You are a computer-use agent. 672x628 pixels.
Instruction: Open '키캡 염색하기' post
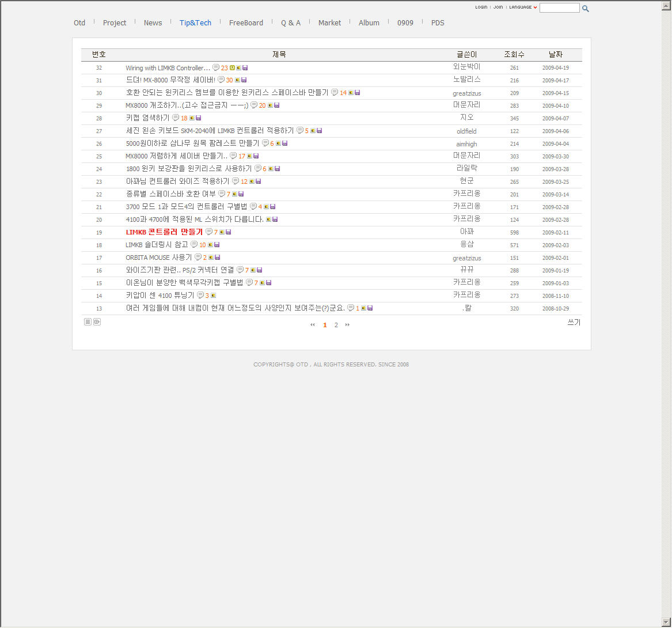coord(147,118)
